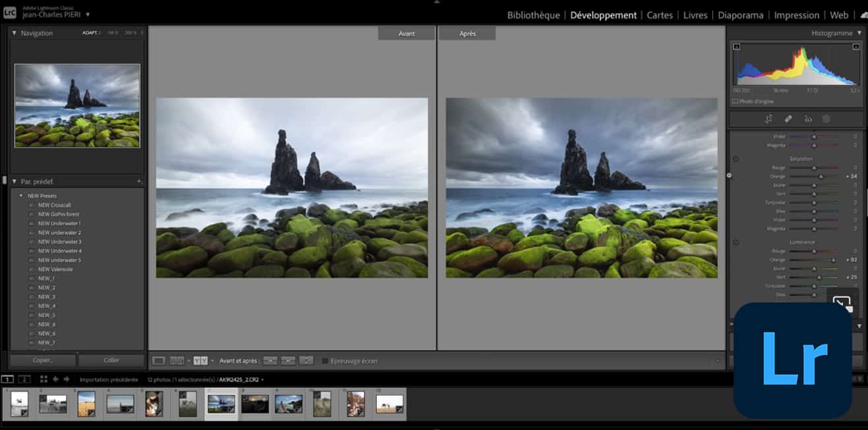
Task: Select main window display 1
Action: click(x=7, y=379)
